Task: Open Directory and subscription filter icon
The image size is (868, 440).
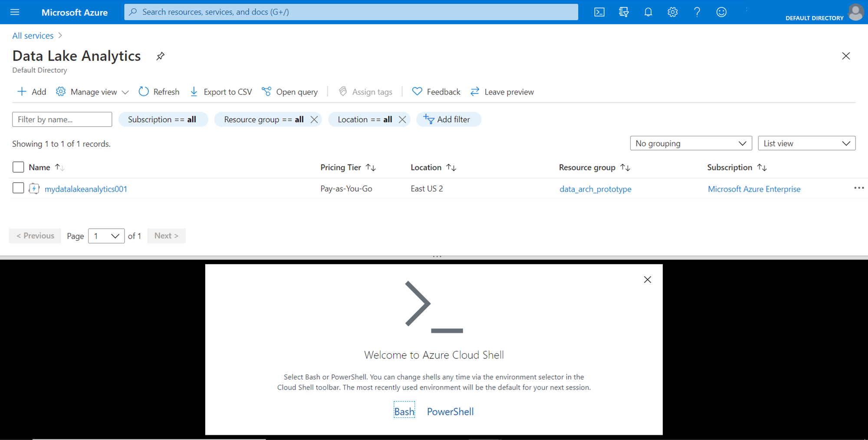Action: click(x=624, y=12)
